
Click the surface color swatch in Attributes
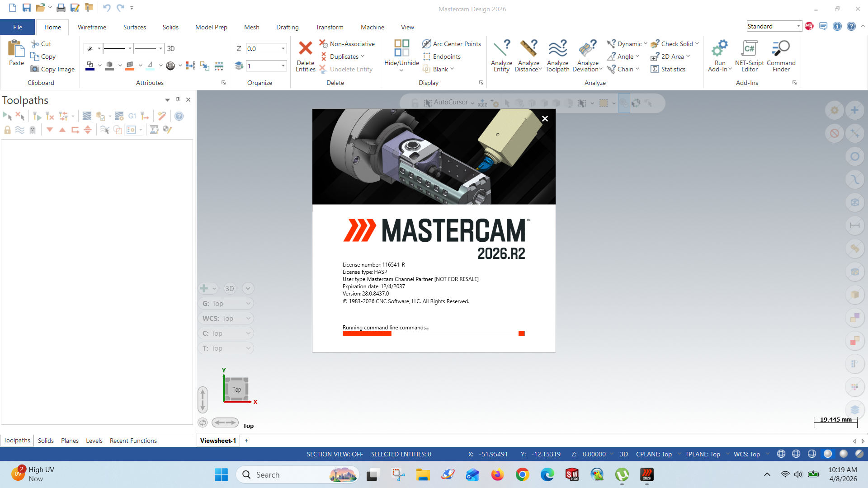point(130,66)
